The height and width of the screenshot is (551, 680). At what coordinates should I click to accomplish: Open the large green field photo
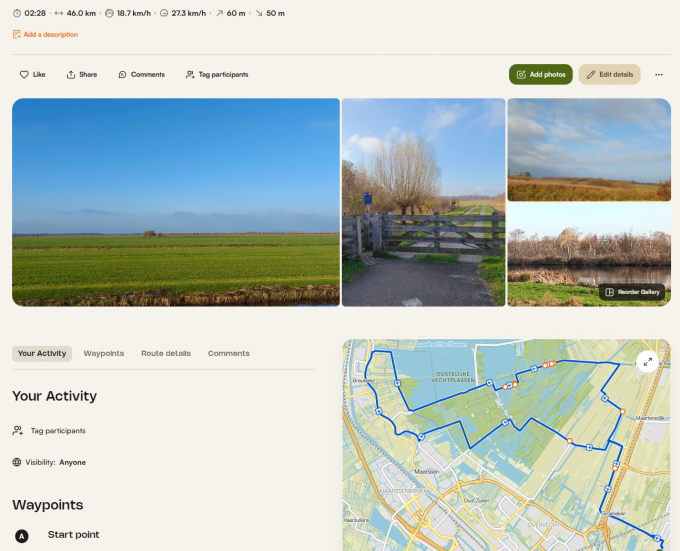pos(176,202)
